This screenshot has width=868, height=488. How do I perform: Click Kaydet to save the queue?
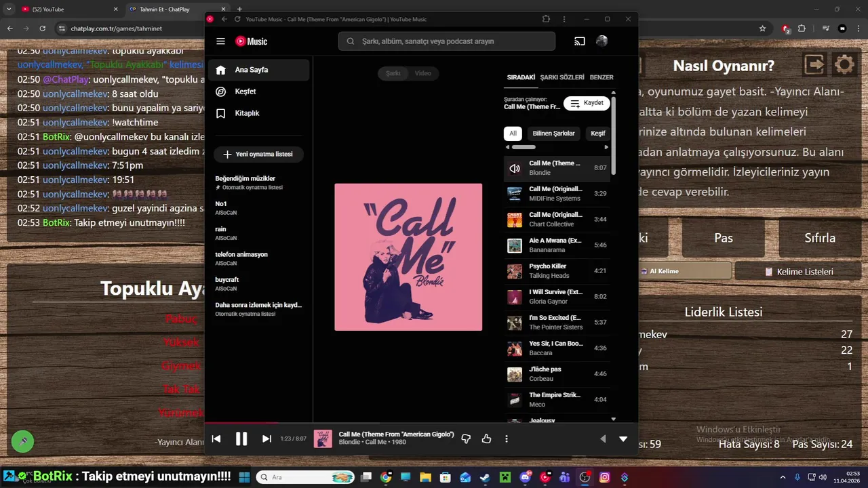point(587,103)
